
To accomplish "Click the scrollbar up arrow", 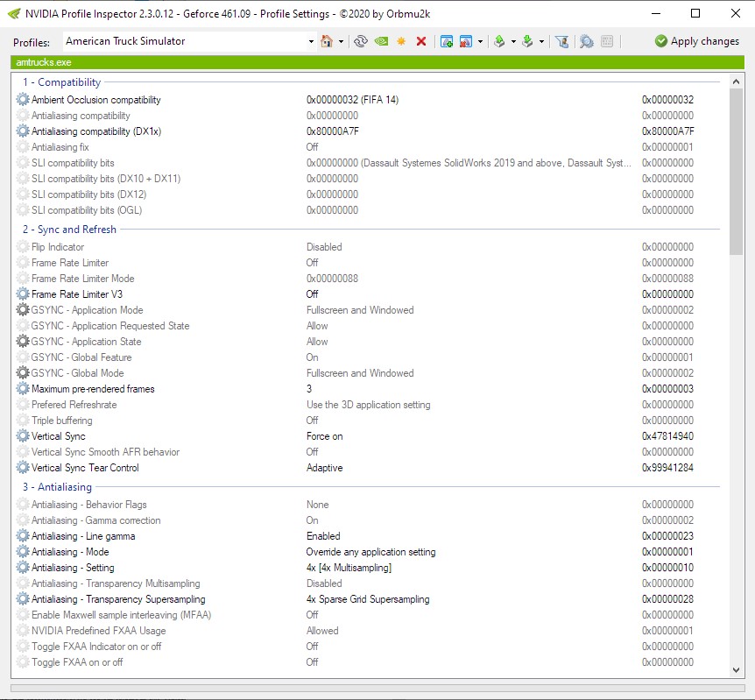I will pyautogui.click(x=736, y=81).
